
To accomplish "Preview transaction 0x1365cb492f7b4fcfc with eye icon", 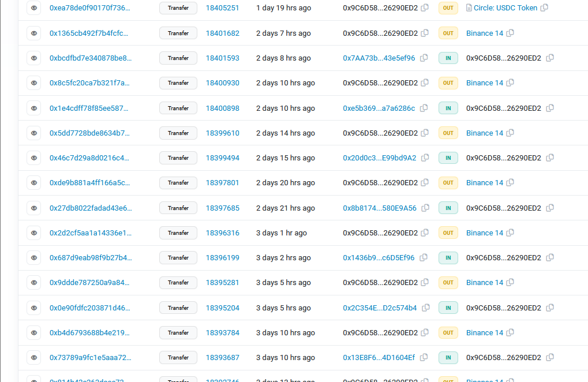I will coord(34,33).
